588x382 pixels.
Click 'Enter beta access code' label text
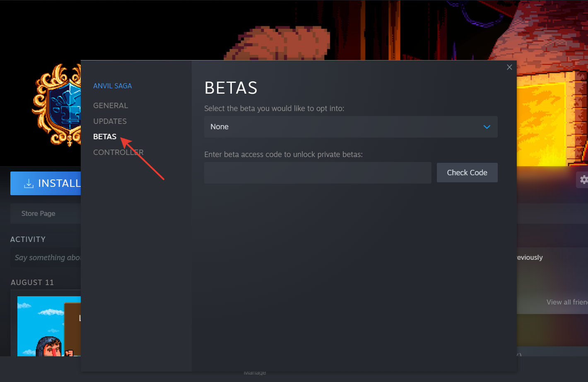point(283,155)
